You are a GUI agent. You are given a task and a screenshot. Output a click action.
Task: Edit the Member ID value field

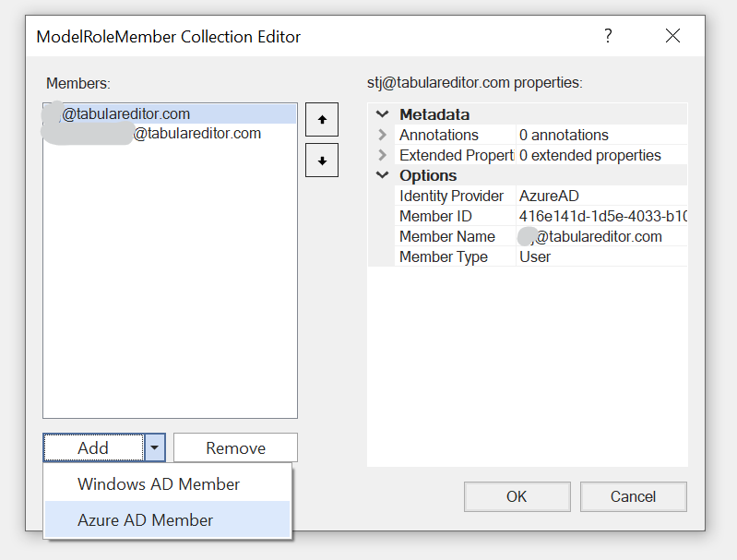[x=602, y=216]
